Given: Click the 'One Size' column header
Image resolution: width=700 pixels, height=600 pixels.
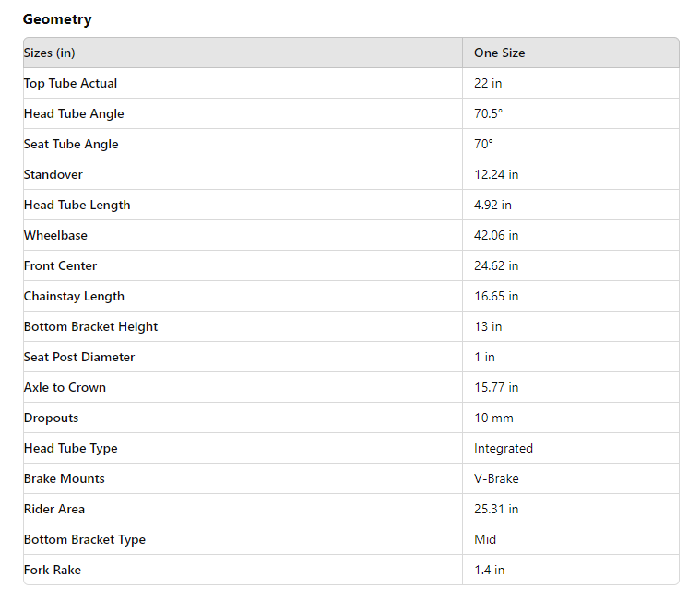Looking at the screenshot, I should click(499, 53).
